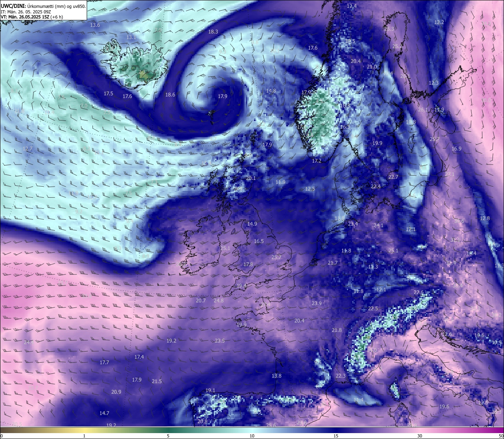The image size is (504, 439).
Task: Click the 12.2 value in the upper right
Action: click(x=439, y=22)
